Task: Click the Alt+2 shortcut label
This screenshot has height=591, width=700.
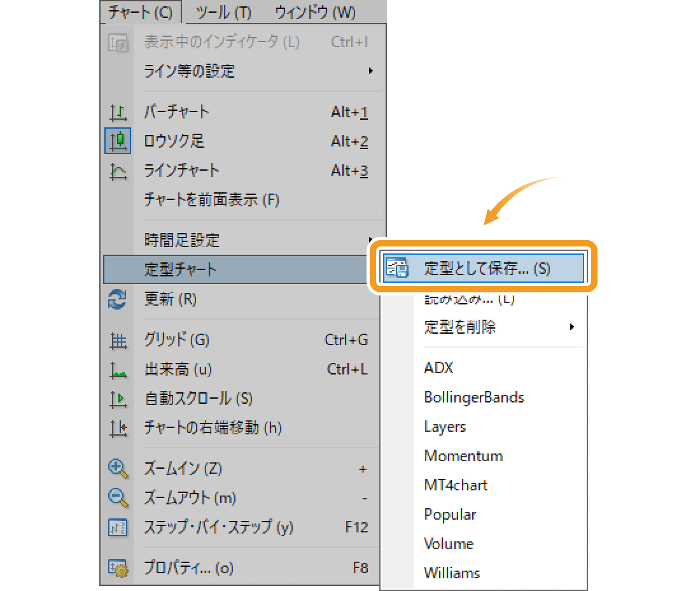Action: tap(349, 141)
